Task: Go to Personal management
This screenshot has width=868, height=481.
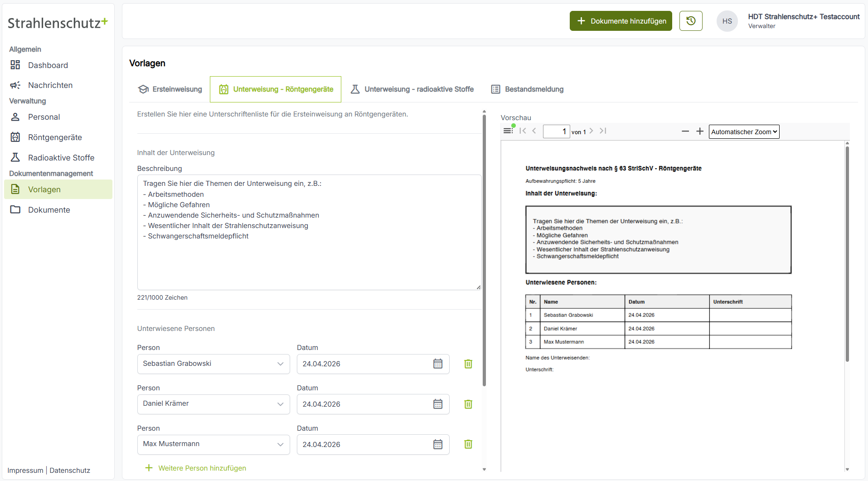Action: (58, 117)
